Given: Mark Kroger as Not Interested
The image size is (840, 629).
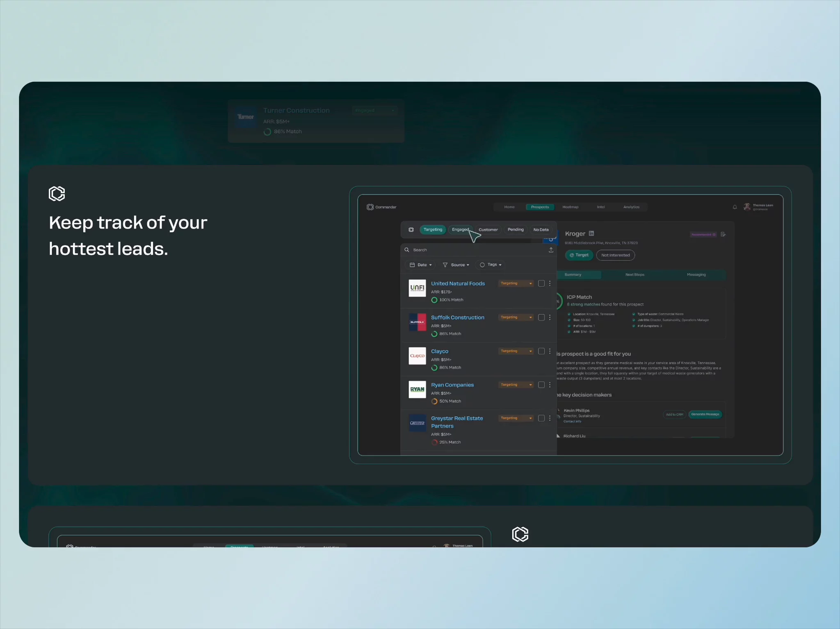Looking at the screenshot, I should (615, 255).
